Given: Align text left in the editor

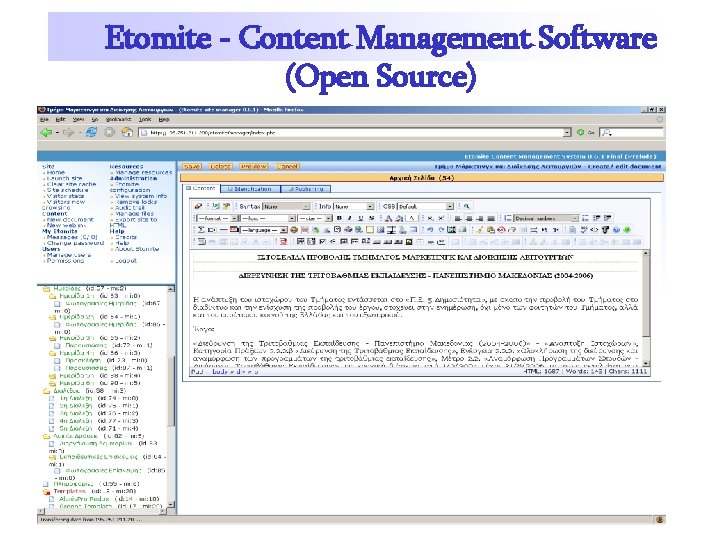Looking at the screenshot, I should pos(457,218).
